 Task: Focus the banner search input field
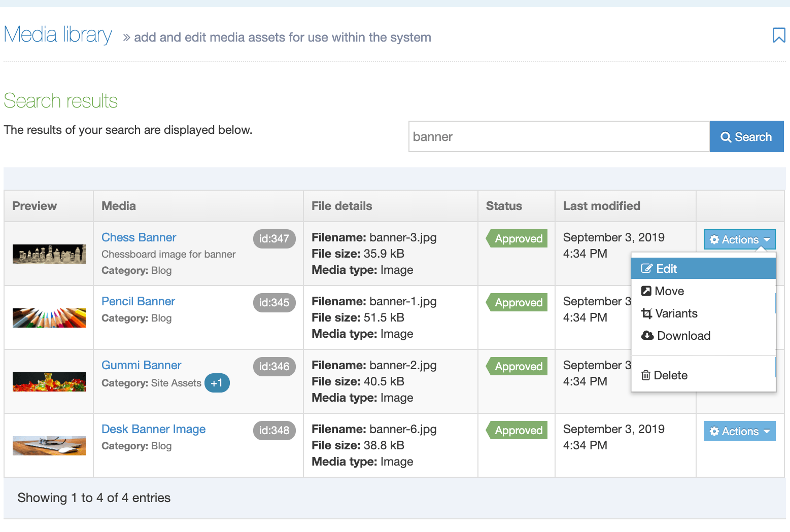pos(559,136)
